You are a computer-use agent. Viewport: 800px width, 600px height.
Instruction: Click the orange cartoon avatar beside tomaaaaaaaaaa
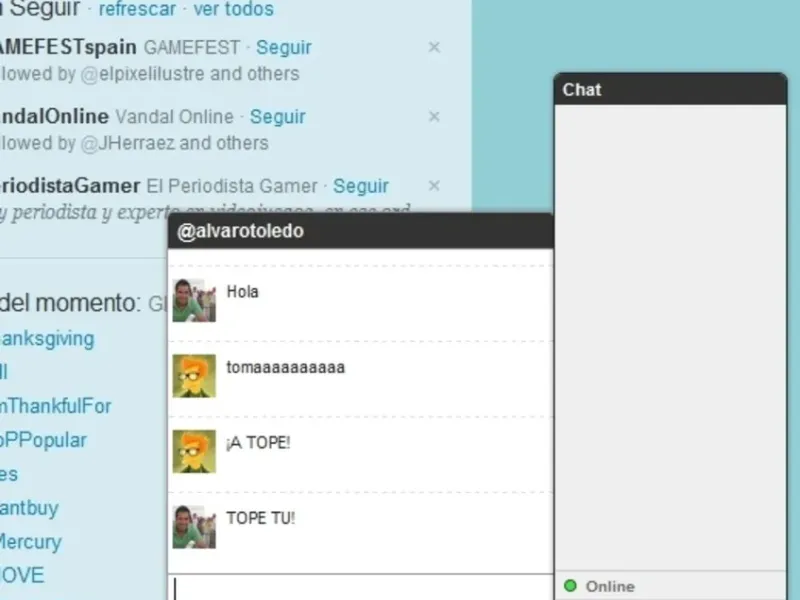pos(194,376)
